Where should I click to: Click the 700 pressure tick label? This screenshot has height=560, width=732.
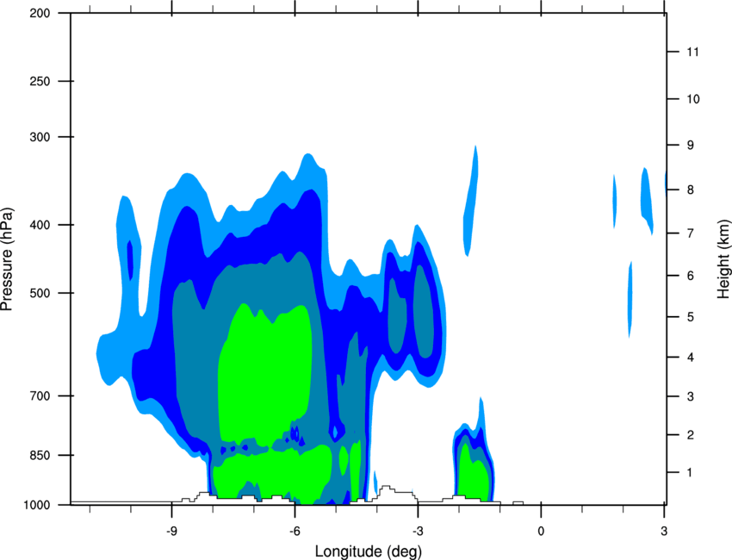40,396
